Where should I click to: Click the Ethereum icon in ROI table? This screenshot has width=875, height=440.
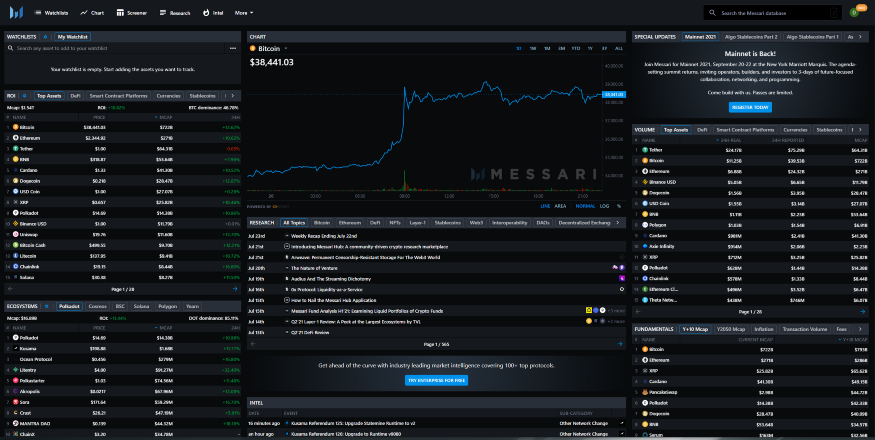16,138
